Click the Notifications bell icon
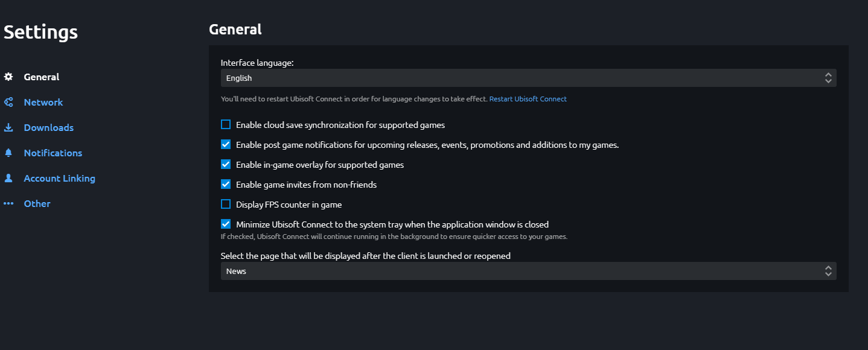This screenshot has width=868, height=350. [8, 153]
